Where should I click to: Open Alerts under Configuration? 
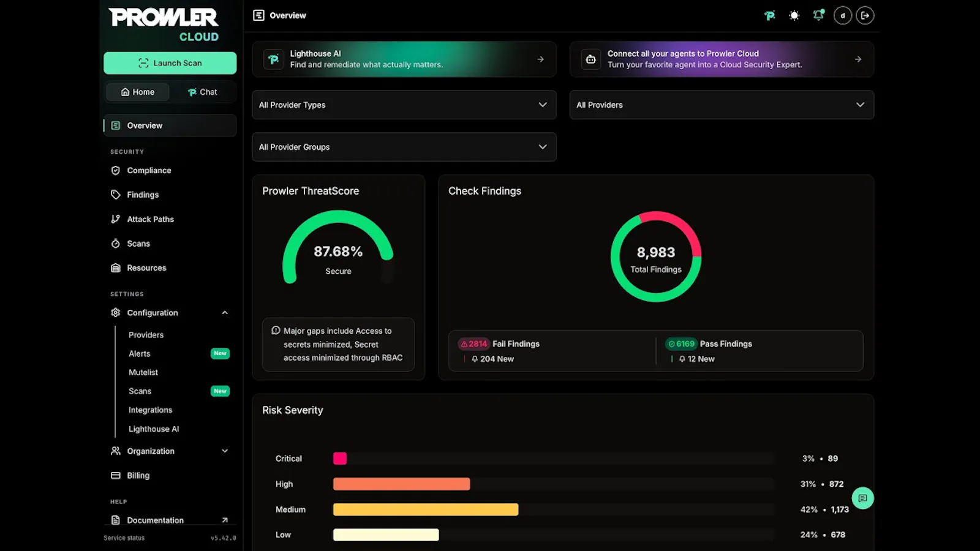tap(139, 354)
